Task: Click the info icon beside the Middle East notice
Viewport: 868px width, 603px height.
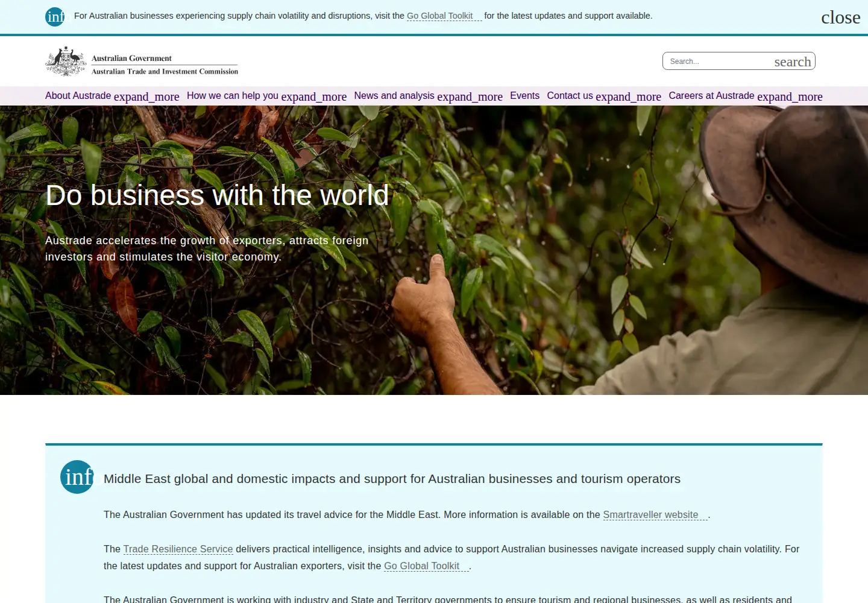Action: point(77,477)
